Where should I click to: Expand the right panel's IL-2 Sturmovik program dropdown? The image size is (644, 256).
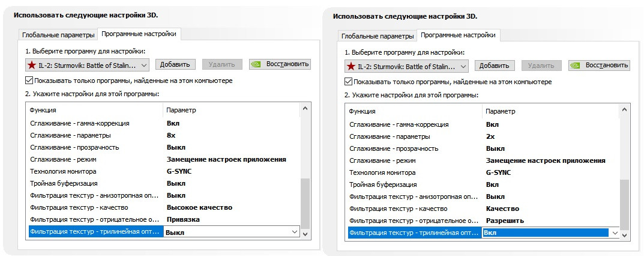point(463,66)
